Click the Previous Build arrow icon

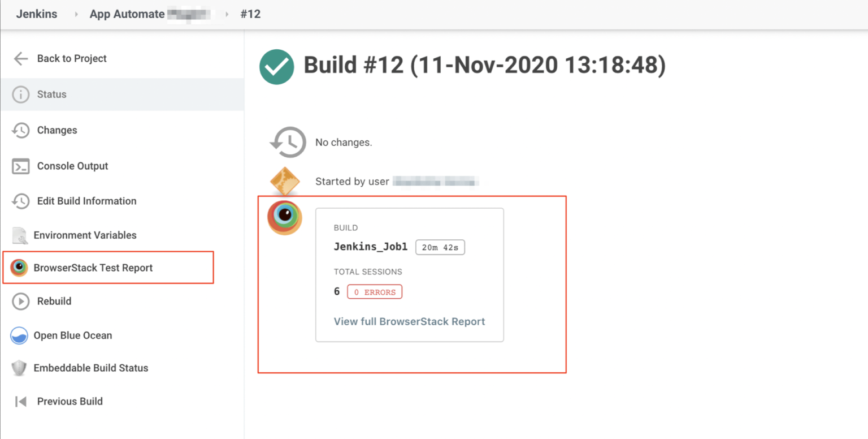tap(20, 401)
